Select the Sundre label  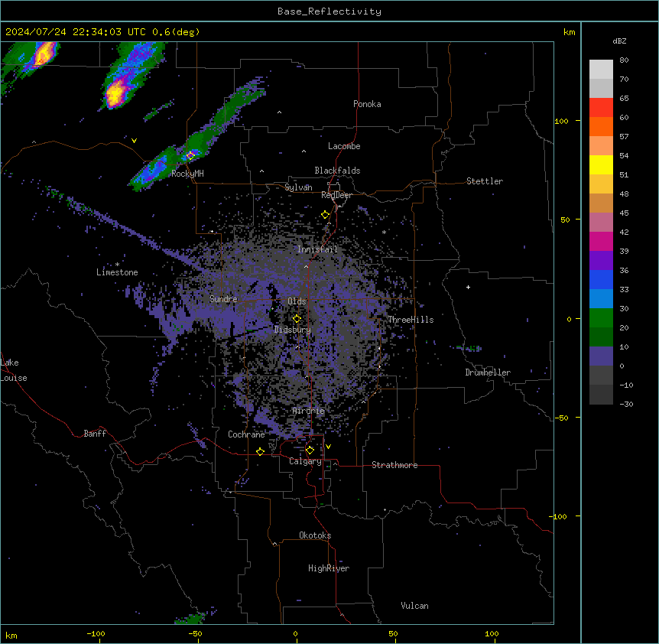click(223, 299)
